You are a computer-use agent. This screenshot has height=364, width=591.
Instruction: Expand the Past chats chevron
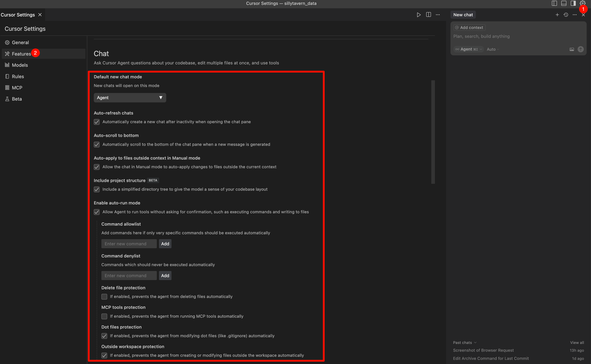(475, 343)
